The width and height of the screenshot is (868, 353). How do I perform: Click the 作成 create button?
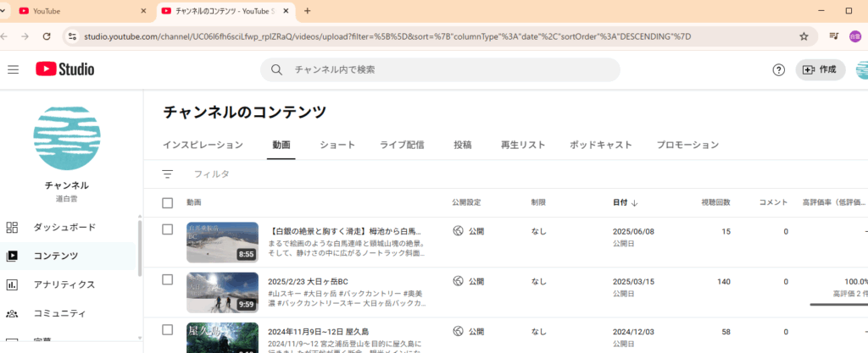[x=821, y=69]
